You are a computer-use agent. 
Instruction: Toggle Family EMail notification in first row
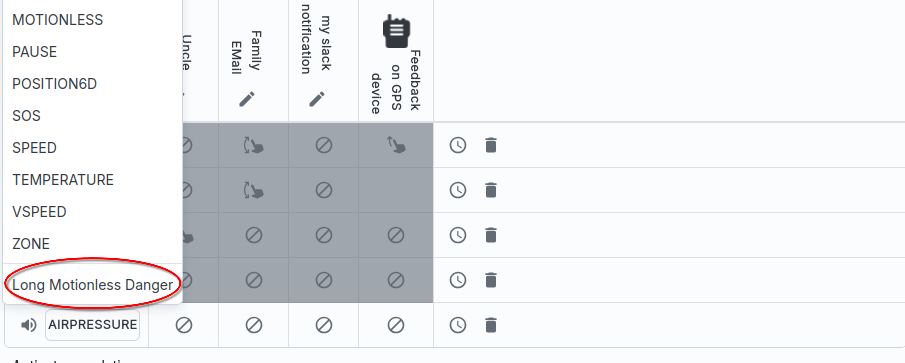coord(253,145)
